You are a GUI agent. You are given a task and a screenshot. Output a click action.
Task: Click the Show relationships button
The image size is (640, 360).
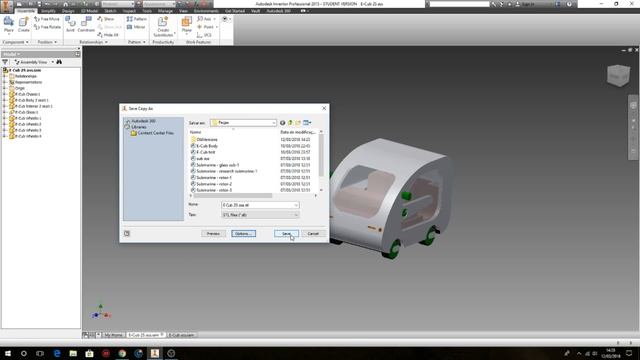pyautogui.click(x=106, y=19)
